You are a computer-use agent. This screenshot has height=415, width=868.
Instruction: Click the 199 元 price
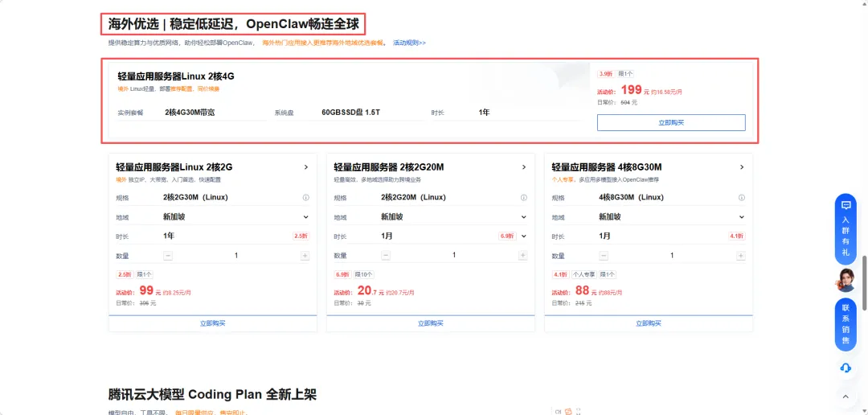(635, 90)
